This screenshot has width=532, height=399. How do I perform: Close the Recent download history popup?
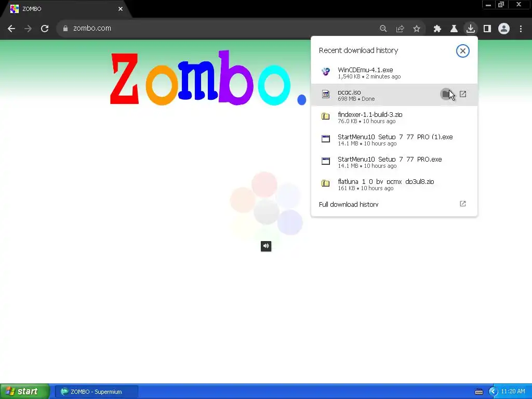(x=462, y=51)
